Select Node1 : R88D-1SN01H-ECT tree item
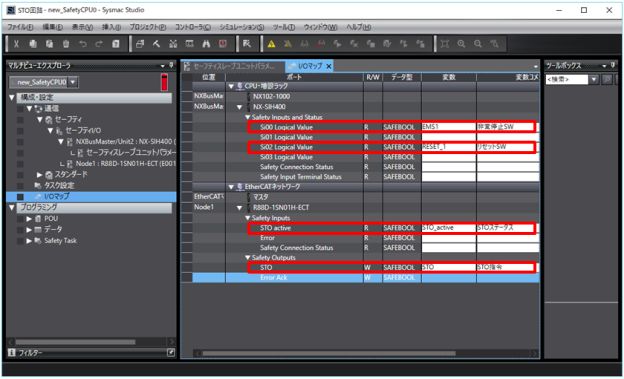 pyautogui.click(x=126, y=164)
